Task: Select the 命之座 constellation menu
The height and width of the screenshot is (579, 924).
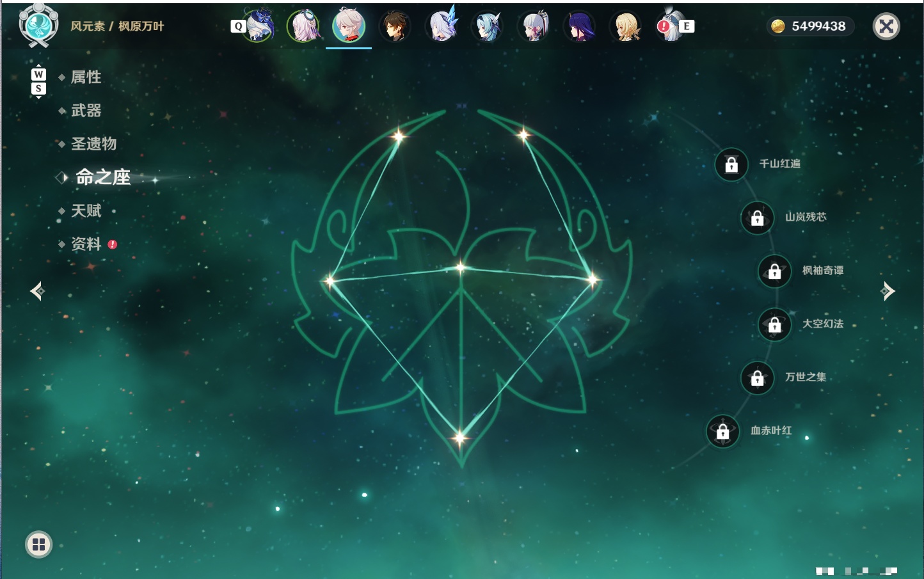Action: 102,177
